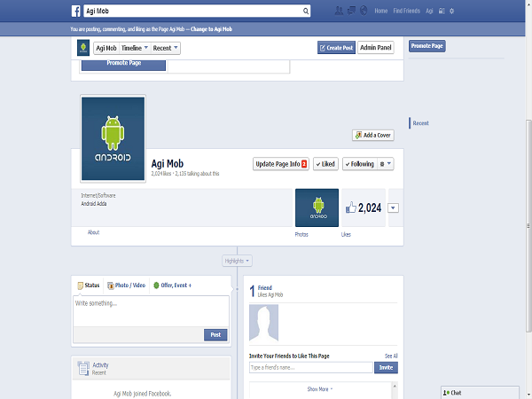Click Agi Mob page title text
532x399 pixels.
click(168, 163)
